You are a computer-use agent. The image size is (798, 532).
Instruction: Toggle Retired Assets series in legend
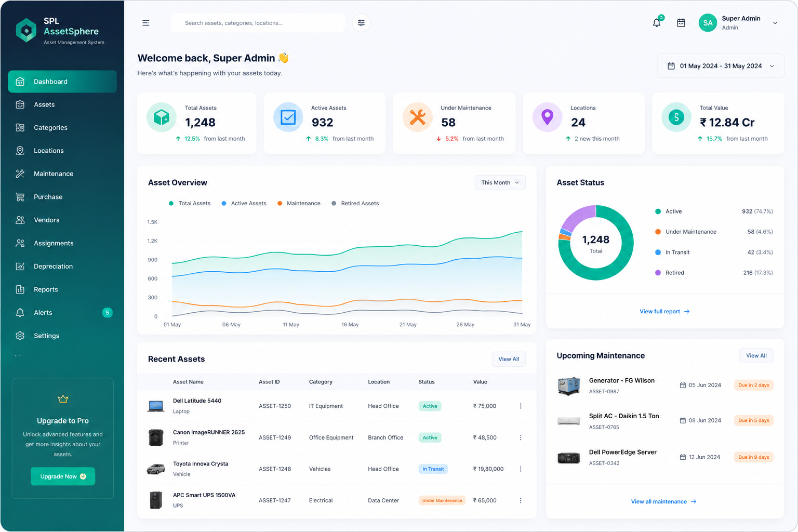355,204
